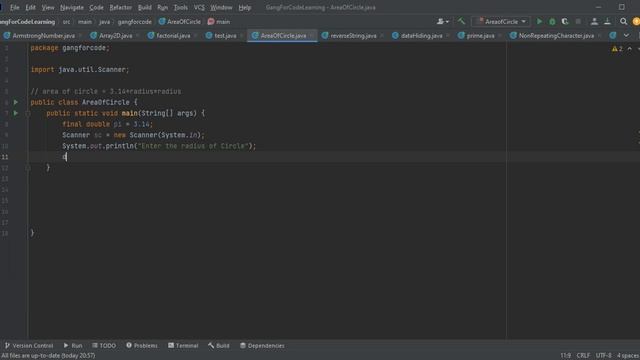Image resolution: width=640 pixels, height=360 pixels.
Task: Click the 11:9 caret position in status bar
Action: (565, 356)
